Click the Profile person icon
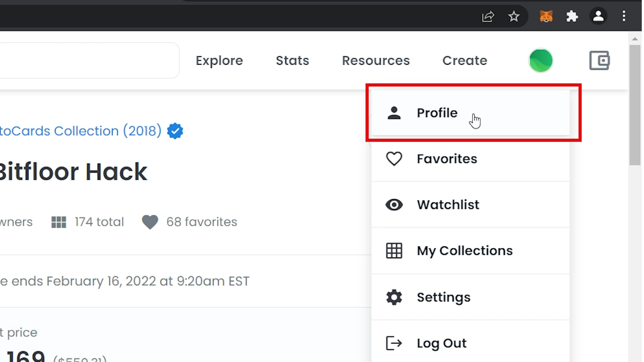This screenshot has width=644, height=362. (394, 113)
